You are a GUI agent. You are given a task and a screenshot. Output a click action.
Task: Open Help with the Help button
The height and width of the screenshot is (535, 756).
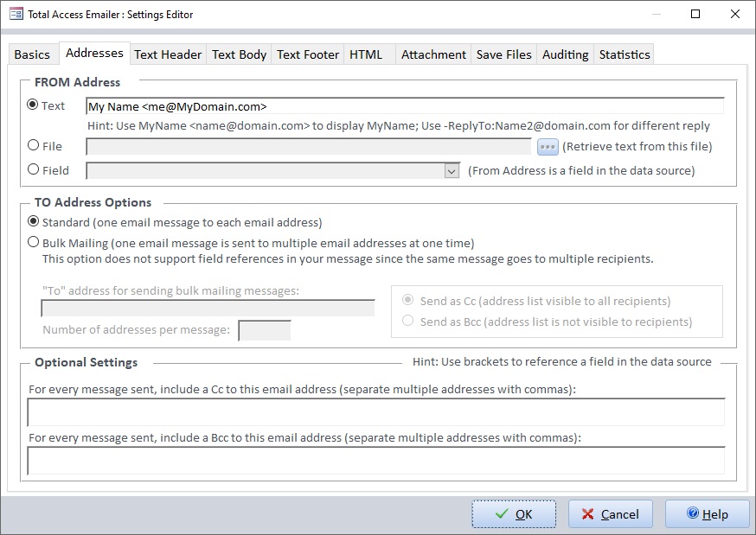click(708, 514)
